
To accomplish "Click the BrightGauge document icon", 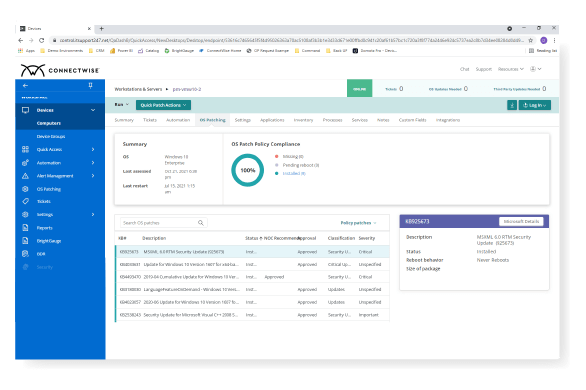I will coord(25,241).
